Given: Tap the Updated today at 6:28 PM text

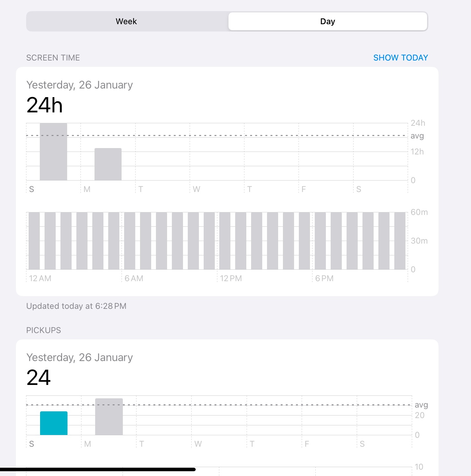Looking at the screenshot, I should click(x=76, y=306).
